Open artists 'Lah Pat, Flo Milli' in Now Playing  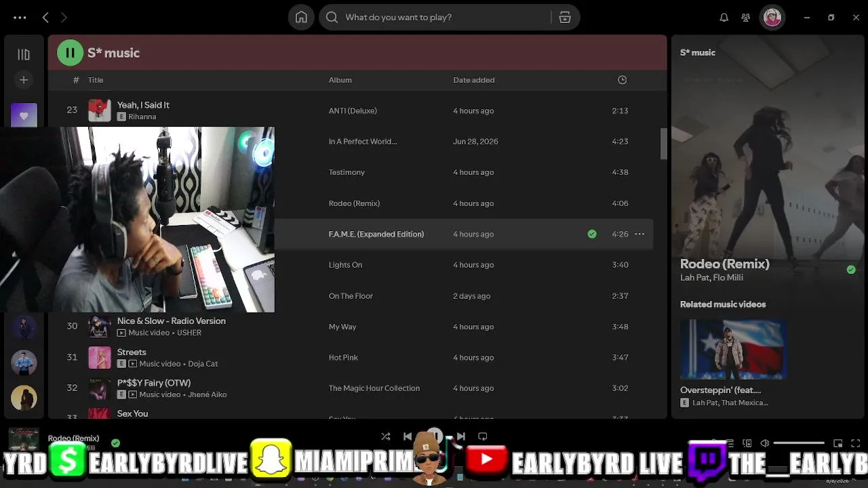(x=712, y=278)
